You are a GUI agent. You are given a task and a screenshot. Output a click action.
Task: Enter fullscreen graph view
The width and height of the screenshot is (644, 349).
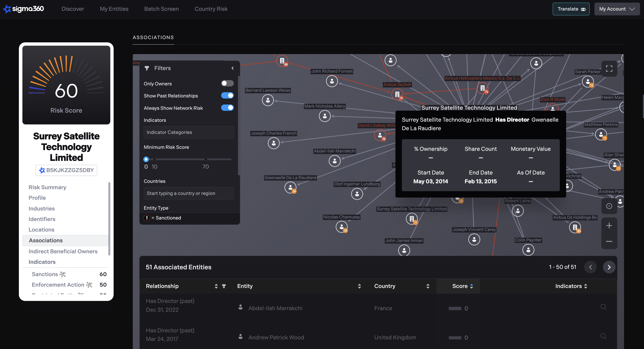click(609, 68)
